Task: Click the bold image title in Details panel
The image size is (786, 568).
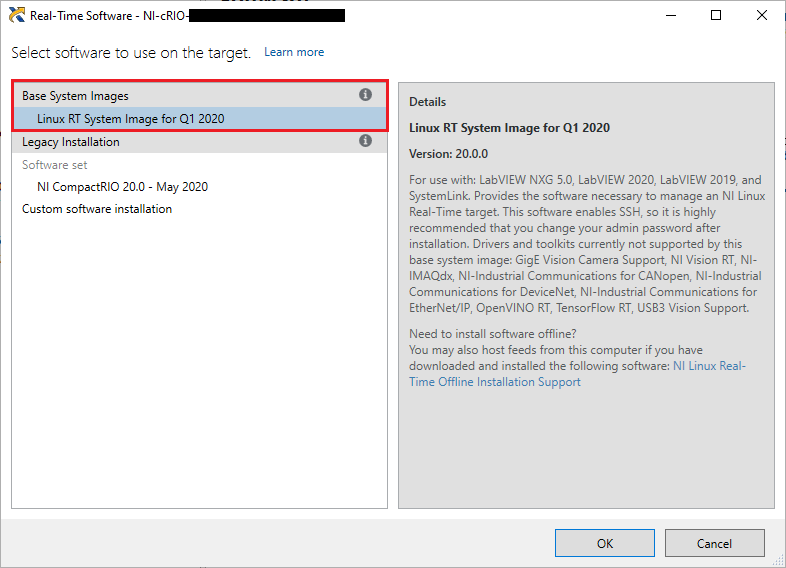Action: 509,128
